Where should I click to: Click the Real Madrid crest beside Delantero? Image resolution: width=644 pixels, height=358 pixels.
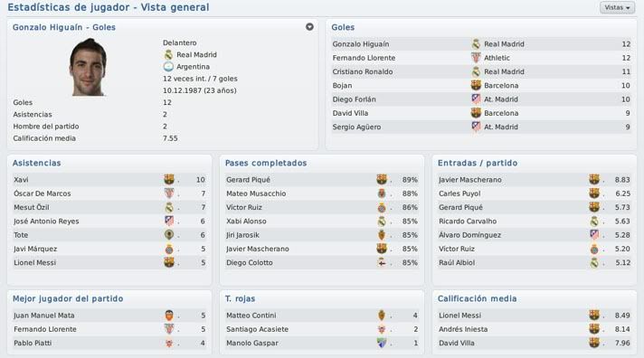168,54
